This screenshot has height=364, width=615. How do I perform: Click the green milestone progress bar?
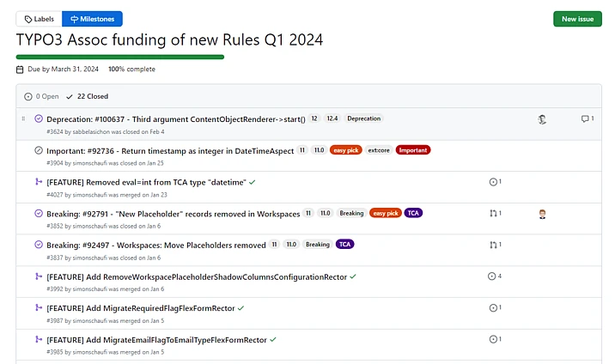point(120,57)
